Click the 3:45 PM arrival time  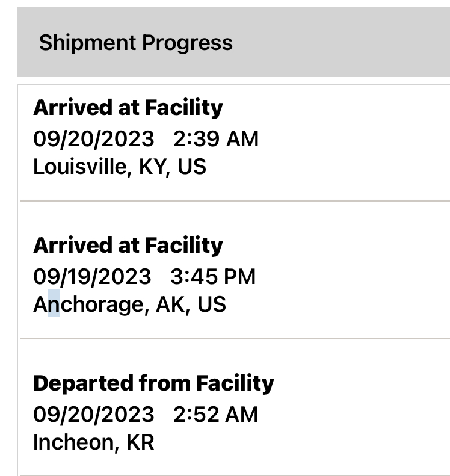point(213,277)
